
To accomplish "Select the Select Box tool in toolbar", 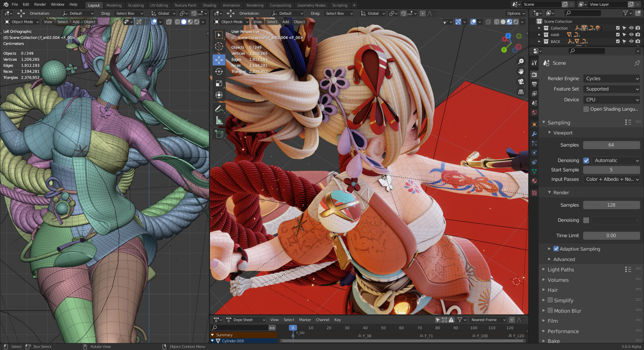I will (219, 35).
